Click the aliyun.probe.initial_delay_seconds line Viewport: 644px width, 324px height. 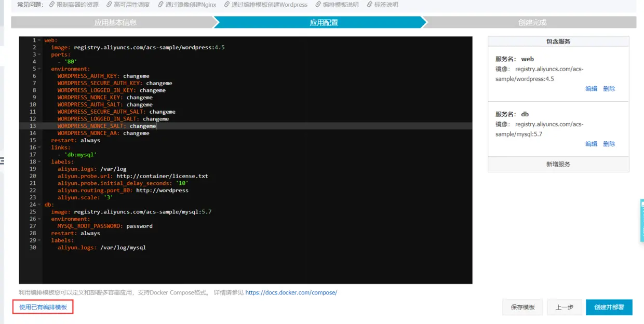123,183
